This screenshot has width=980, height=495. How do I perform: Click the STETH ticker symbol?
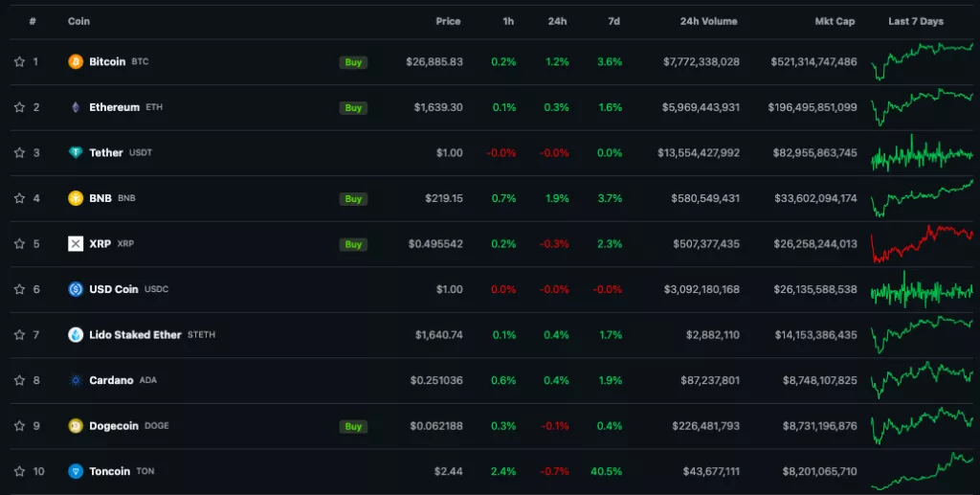201,335
